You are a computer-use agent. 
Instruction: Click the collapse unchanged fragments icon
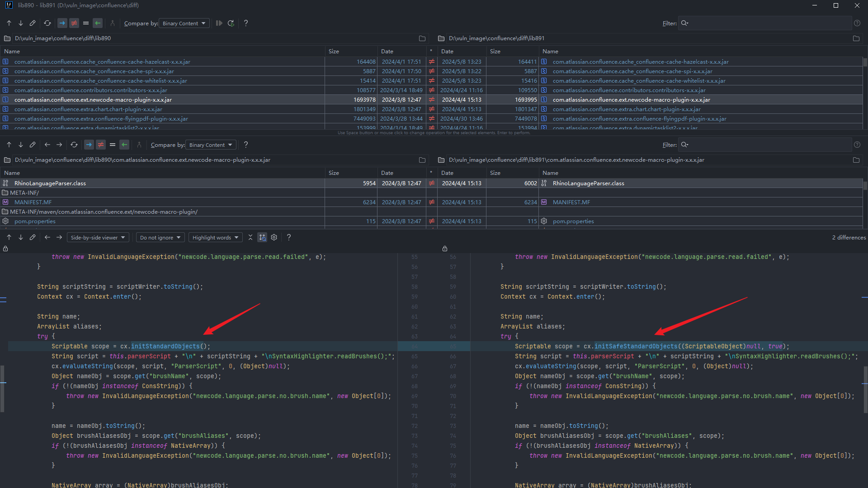coord(250,238)
